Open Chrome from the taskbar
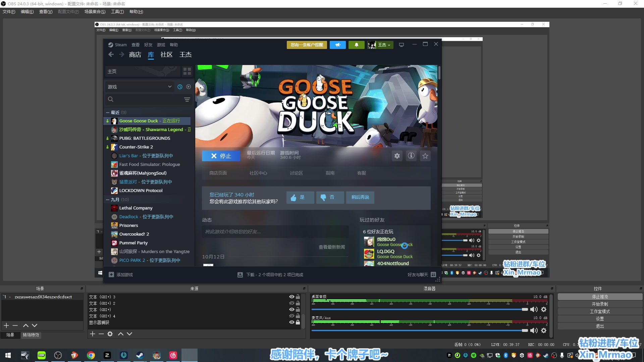This screenshot has height=362, width=644. [91, 355]
